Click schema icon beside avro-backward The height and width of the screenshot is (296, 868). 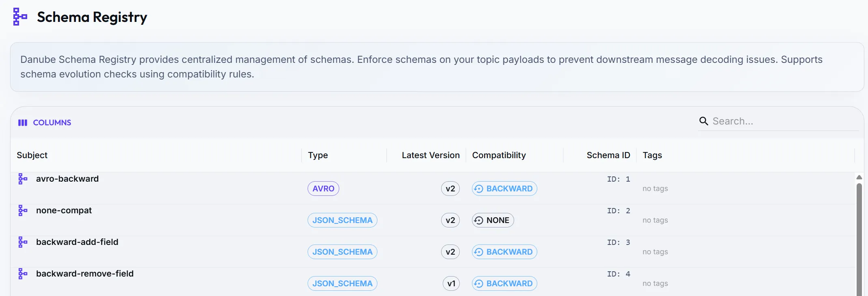pyautogui.click(x=23, y=179)
